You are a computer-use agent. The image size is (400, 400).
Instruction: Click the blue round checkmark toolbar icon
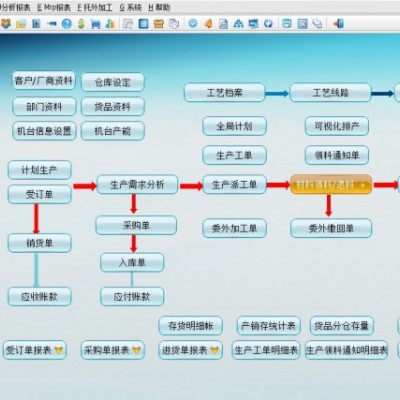click(x=193, y=23)
